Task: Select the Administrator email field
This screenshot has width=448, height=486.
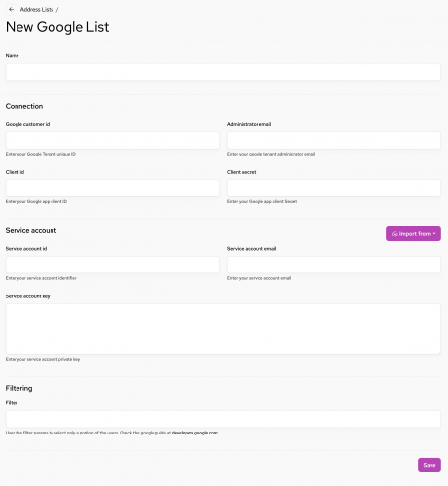Action: 334,140
